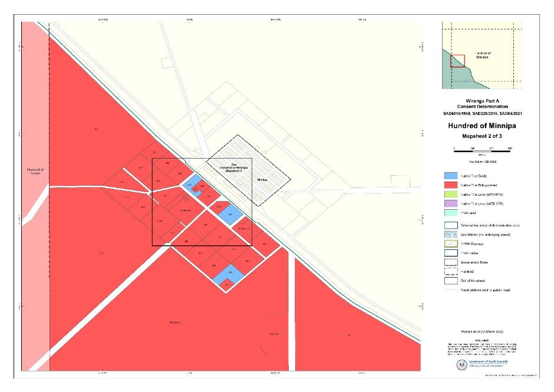The image size is (554, 392).
Task: Click the 'Government Town' legend label
Action: click(474, 262)
